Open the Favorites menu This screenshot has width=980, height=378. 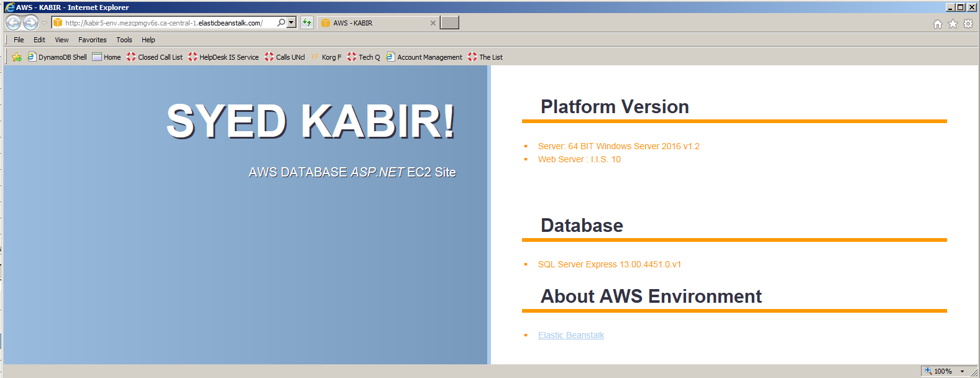pos(93,40)
